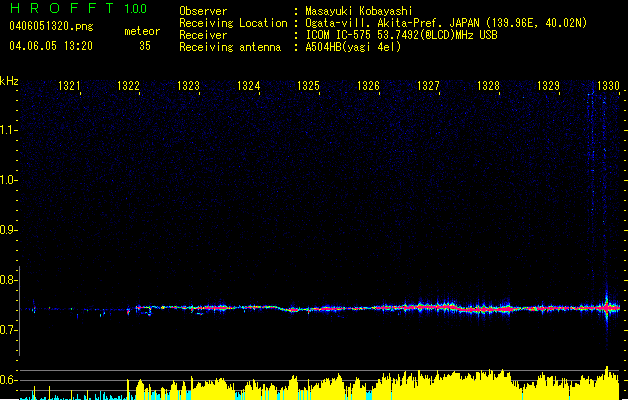Click the 1330 time marker
This screenshot has height=400, width=629.
(x=608, y=86)
